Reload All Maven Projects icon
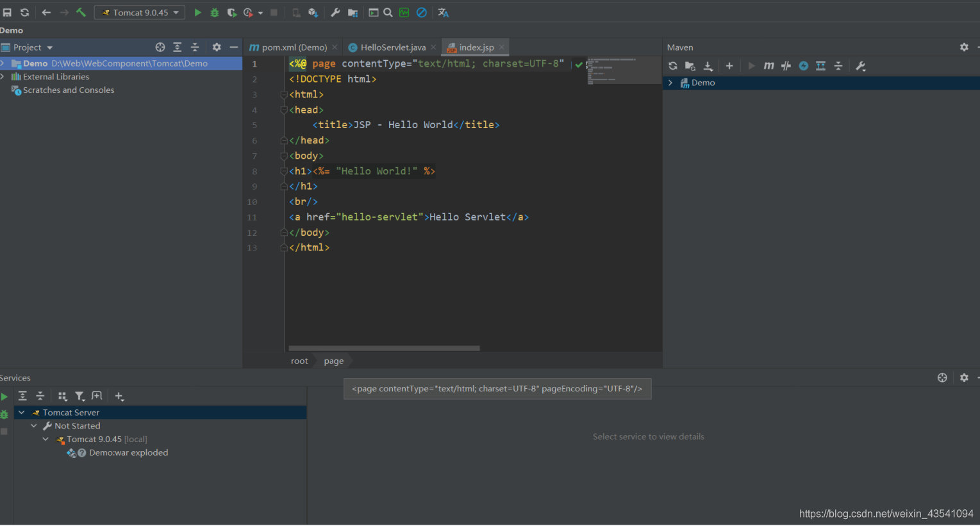Image resolution: width=980 pixels, height=526 pixels. 673,66
